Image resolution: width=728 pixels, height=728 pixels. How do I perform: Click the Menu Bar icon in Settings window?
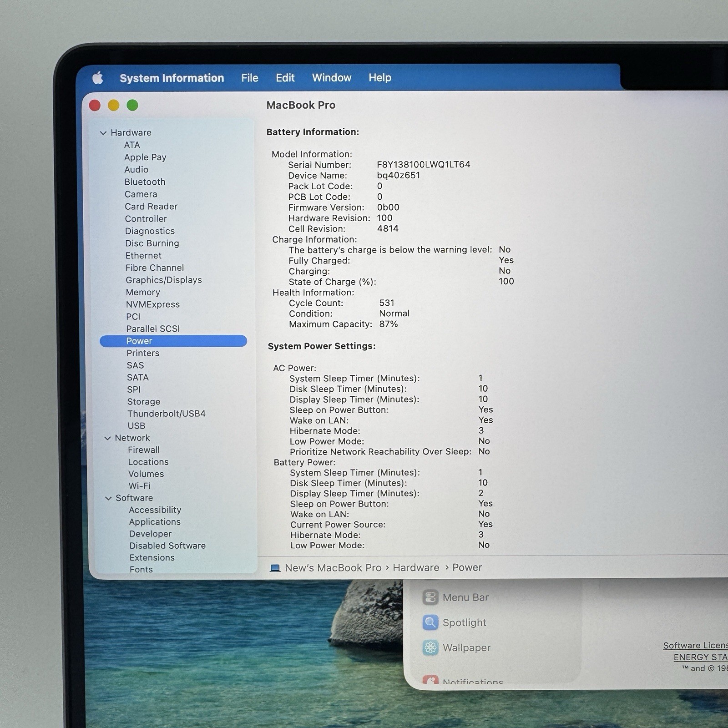430,597
